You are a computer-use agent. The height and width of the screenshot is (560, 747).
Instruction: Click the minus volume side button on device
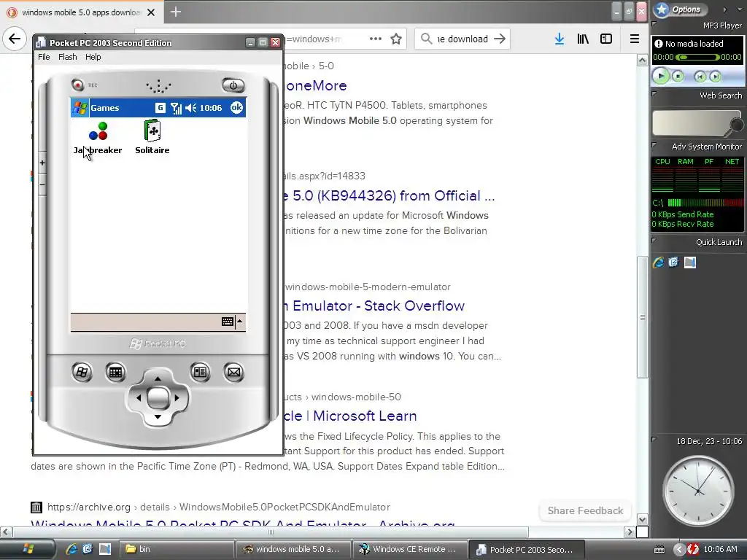click(42, 184)
